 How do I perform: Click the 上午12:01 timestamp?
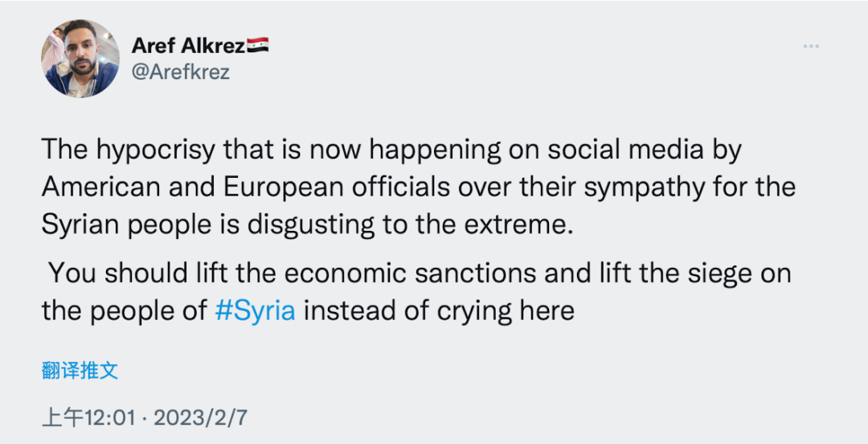coord(88,418)
